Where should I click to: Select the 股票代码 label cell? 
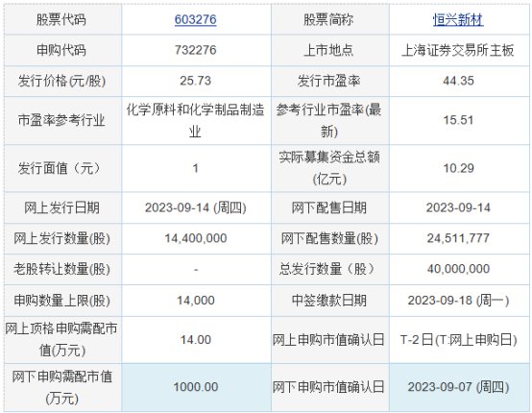pyautogui.click(x=61, y=19)
